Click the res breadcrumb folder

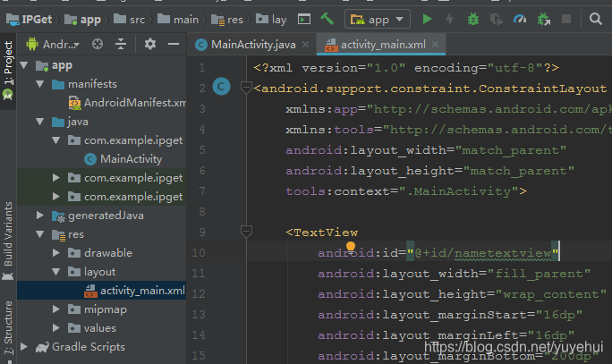point(227,19)
